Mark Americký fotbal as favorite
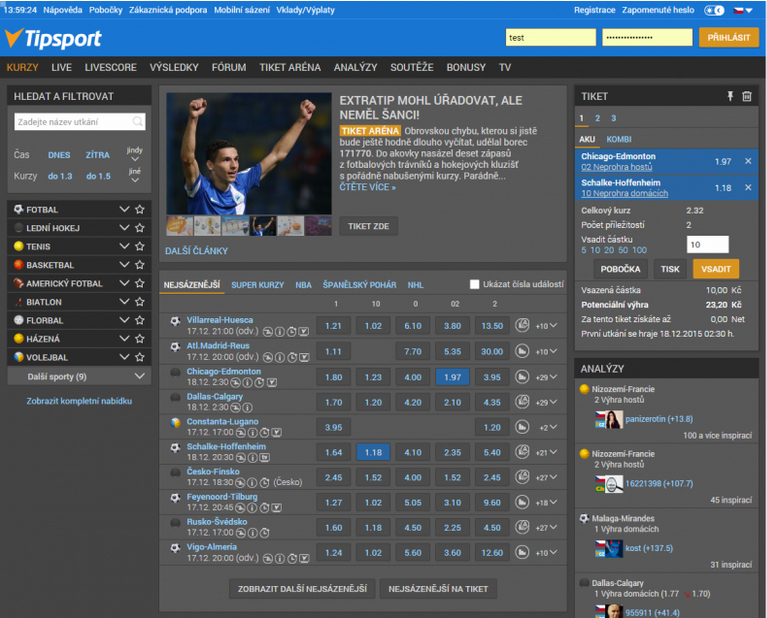767x618 pixels. point(140,283)
